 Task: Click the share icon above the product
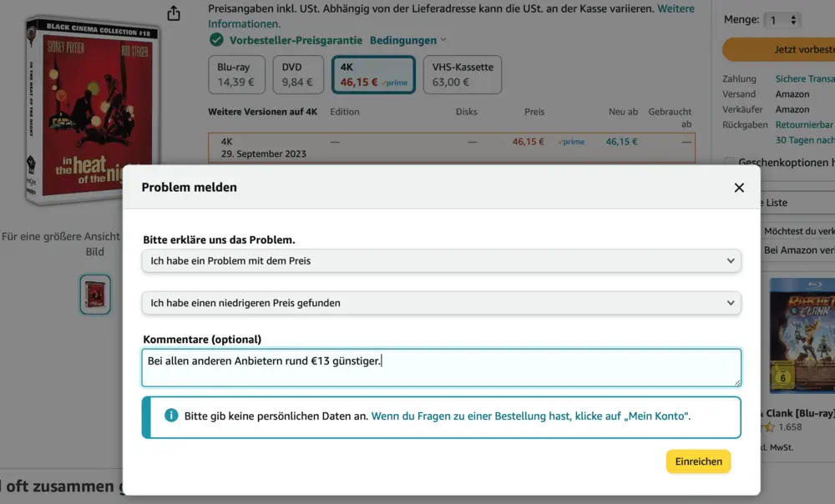point(174,13)
